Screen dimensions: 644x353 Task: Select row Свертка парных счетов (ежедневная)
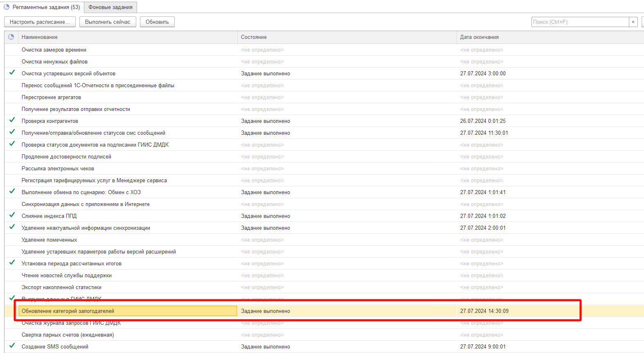pos(324,335)
